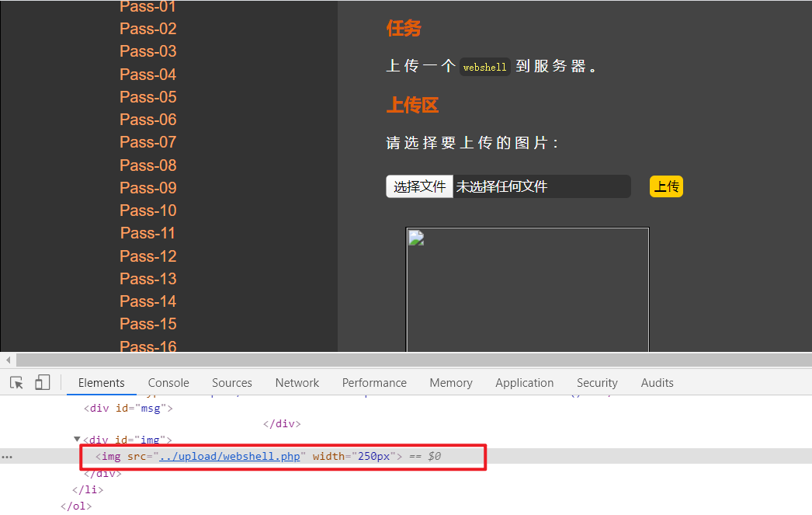Click the 任务 heading
This screenshot has width=812, height=515.
tap(404, 28)
